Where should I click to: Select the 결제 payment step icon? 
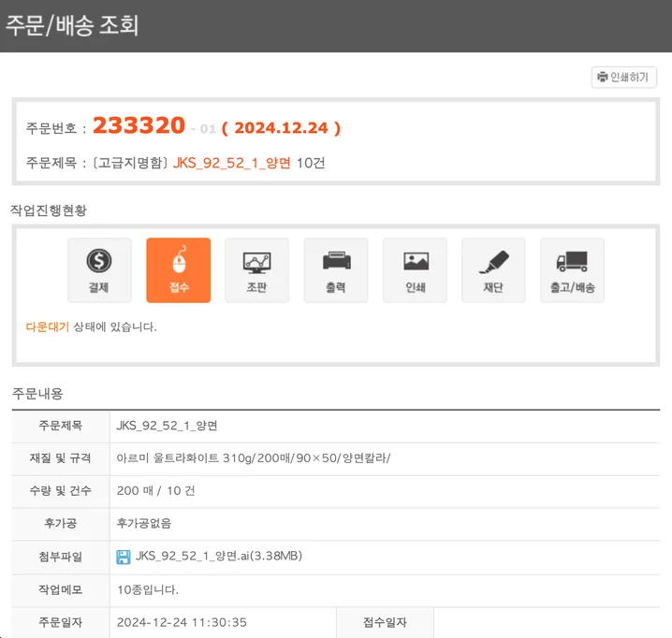(98, 270)
